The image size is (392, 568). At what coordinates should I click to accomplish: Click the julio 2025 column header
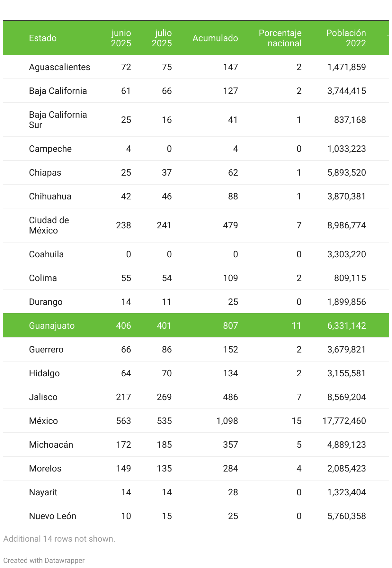162,38
